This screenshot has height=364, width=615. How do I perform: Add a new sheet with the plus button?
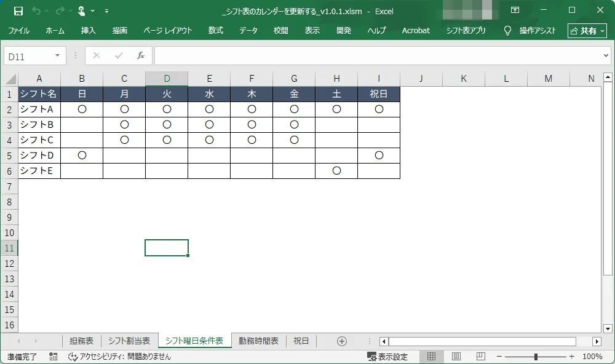pyautogui.click(x=342, y=340)
